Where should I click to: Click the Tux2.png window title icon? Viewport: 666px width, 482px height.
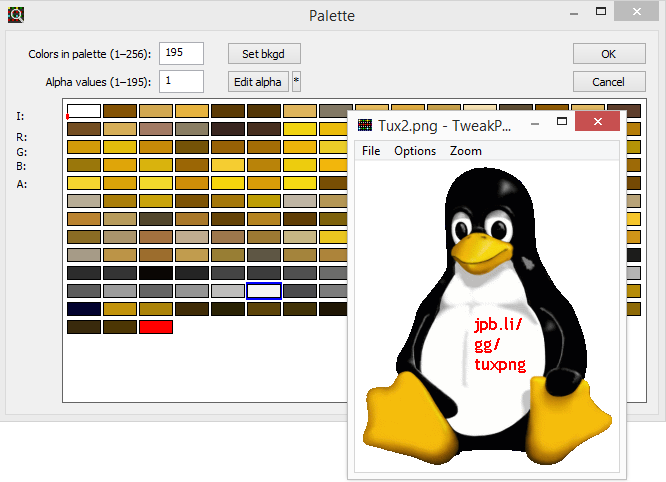click(365, 125)
